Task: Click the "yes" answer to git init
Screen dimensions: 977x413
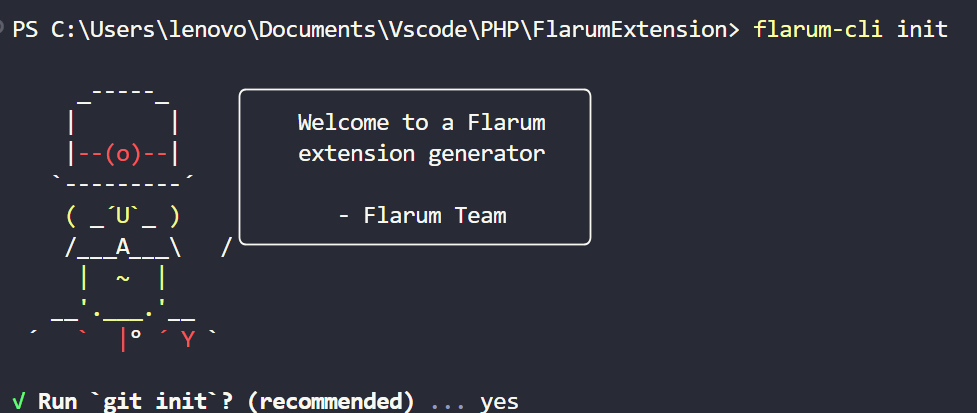Action: [500, 401]
